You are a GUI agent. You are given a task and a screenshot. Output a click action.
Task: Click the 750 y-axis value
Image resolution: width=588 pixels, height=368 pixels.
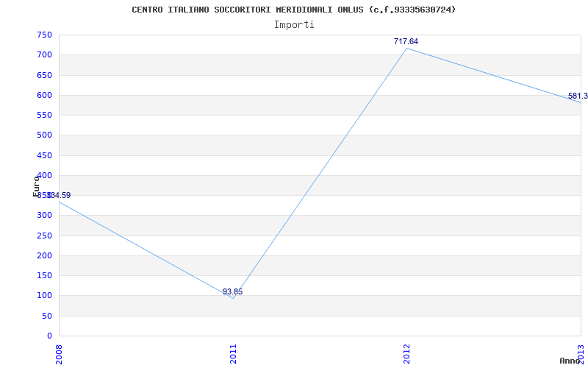[44, 35]
